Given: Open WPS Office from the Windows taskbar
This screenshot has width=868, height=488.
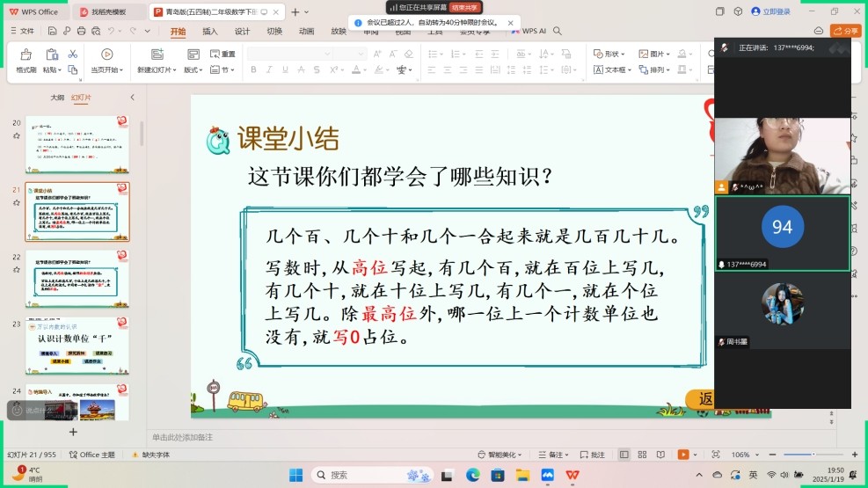Looking at the screenshot, I should (573, 475).
